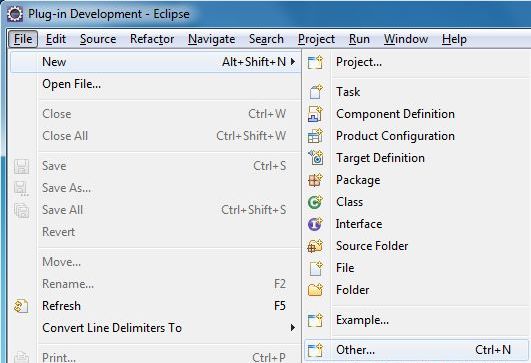This screenshot has height=363, width=531.
Task: Select Open File... menu entry
Action: click(156, 84)
